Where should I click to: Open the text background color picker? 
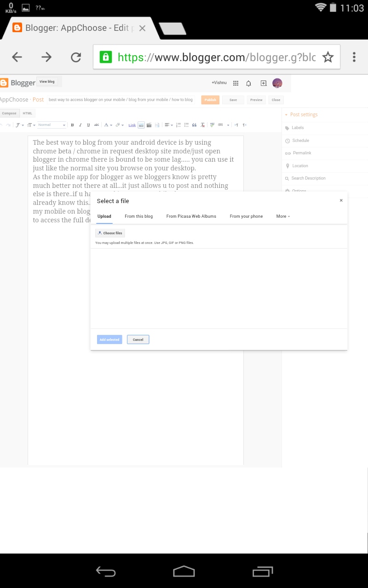click(x=119, y=125)
